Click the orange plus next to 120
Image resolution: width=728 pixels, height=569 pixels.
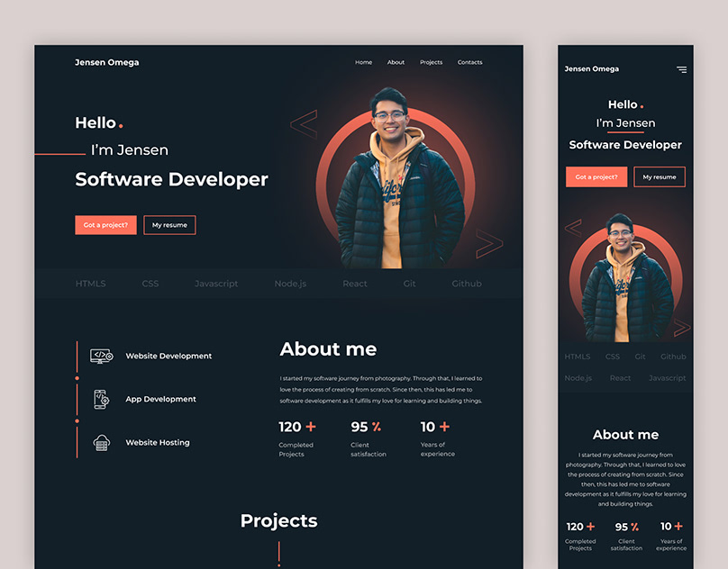pos(311,427)
